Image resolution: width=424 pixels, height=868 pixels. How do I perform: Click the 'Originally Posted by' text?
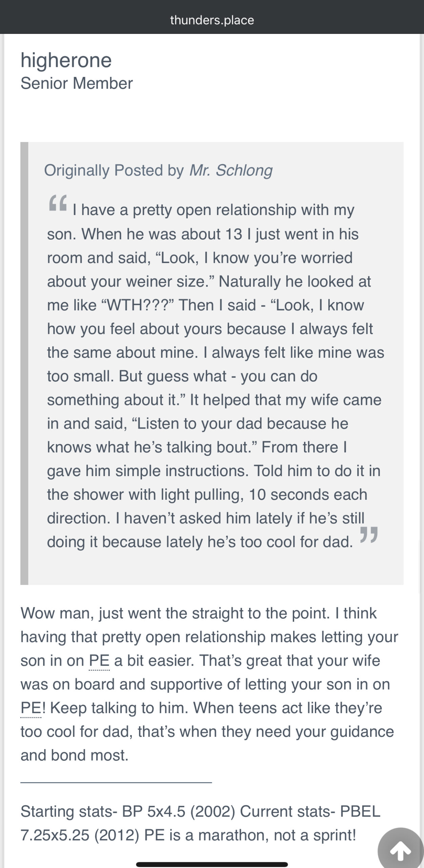114,170
